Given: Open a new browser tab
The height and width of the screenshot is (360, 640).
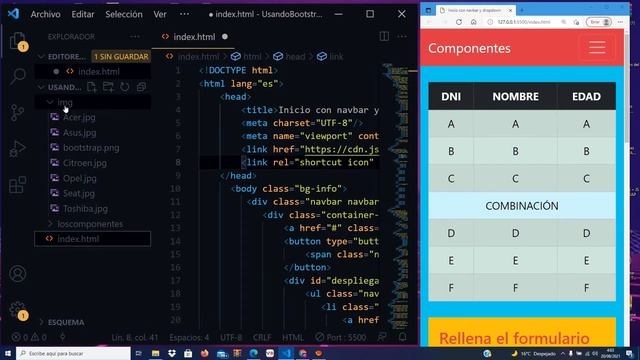Looking at the screenshot, I should coord(522,10).
